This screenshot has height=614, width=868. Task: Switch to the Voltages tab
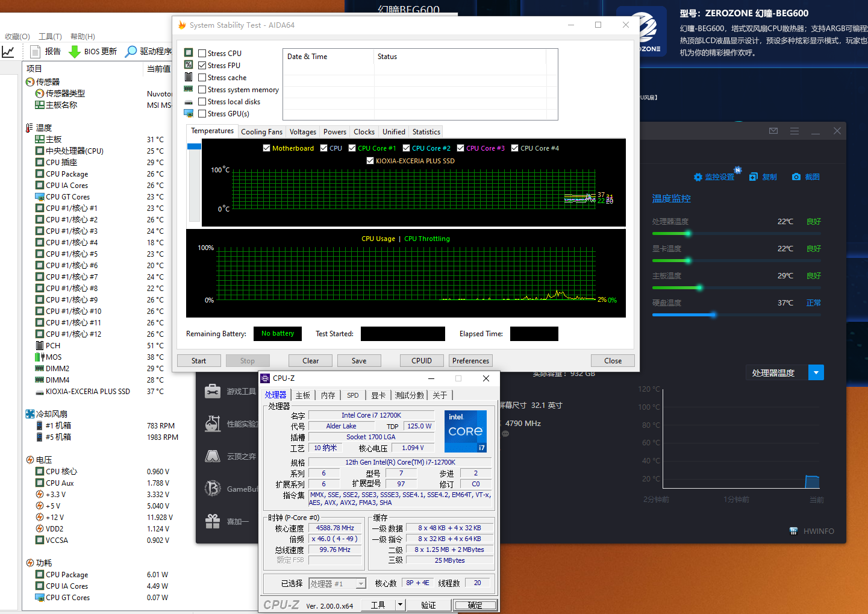(x=303, y=132)
